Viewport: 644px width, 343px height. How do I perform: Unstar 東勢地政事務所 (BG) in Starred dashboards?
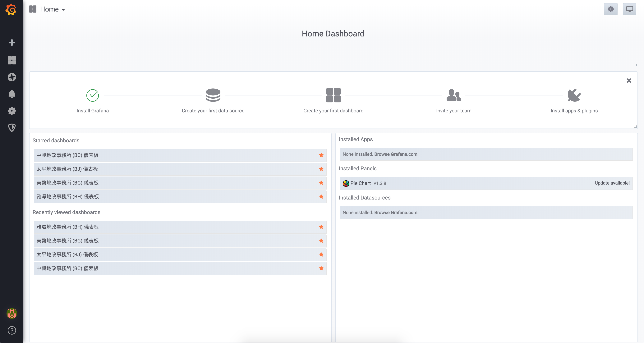321,183
